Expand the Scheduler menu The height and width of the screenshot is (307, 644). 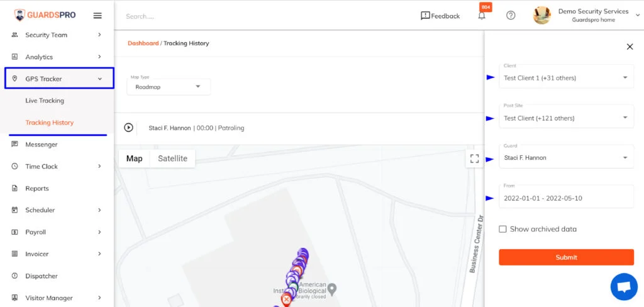57,210
